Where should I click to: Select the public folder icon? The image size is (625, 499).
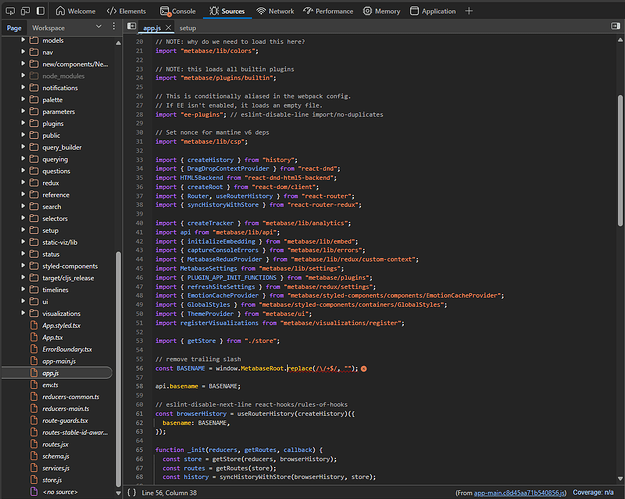34,135
